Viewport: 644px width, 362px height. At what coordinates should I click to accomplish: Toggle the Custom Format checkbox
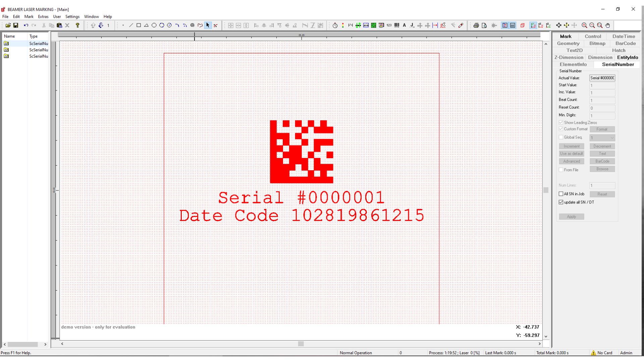[x=561, y=129]
